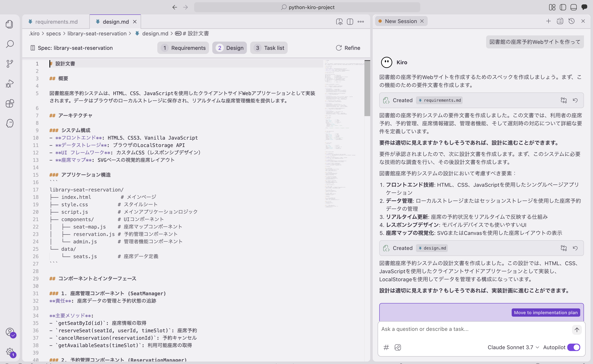Image resolution: width=593 pixels, height=364 pixels.
Task: Open the Claude Sonnet 3.7 model dropdown
Action: (x=513, y=347)
